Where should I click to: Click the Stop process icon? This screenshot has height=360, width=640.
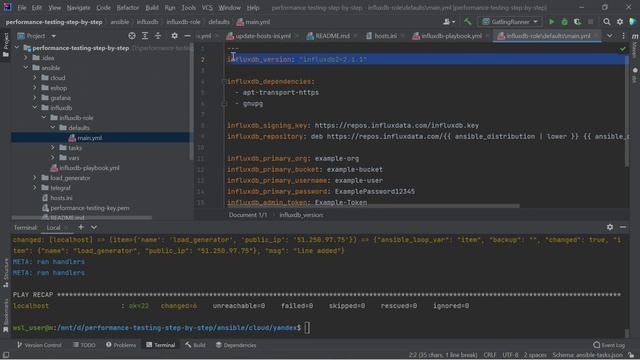tap(590, 22)
